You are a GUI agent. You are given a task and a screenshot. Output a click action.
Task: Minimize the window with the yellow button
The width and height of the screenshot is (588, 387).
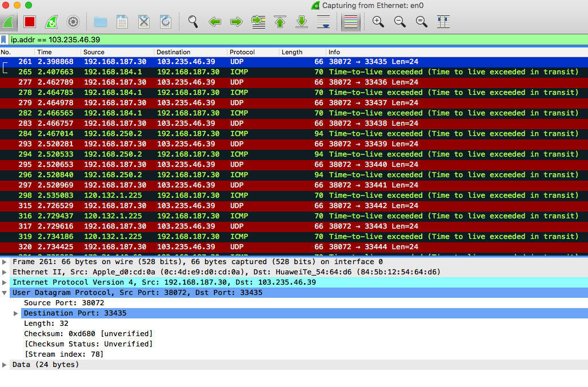click(x=17, y=5)
